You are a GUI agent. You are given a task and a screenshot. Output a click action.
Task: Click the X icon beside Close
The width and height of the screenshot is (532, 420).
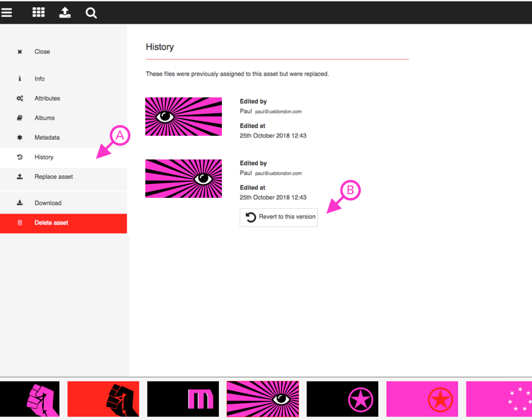[x=19, y=52]
